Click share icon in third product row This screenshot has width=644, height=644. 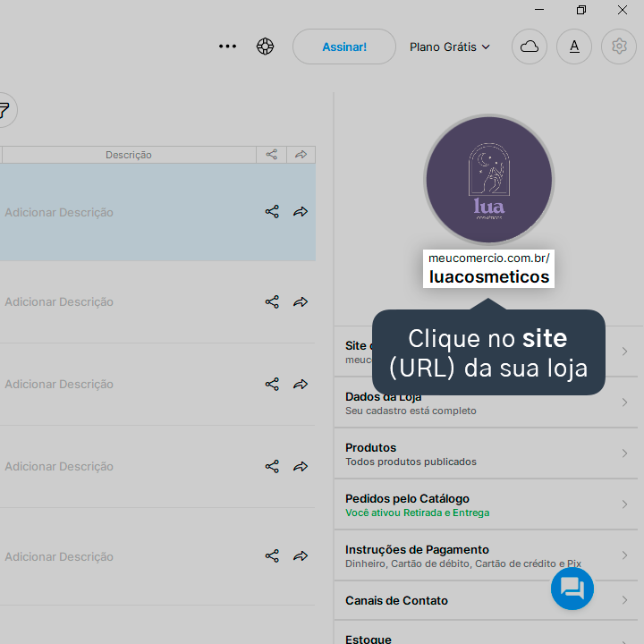click(x=272, y=384)
